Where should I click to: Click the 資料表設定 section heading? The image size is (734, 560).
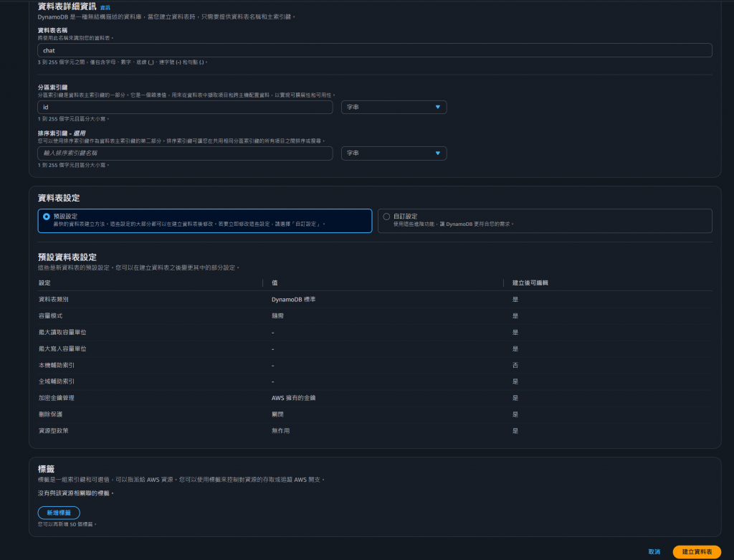[59, 198]
